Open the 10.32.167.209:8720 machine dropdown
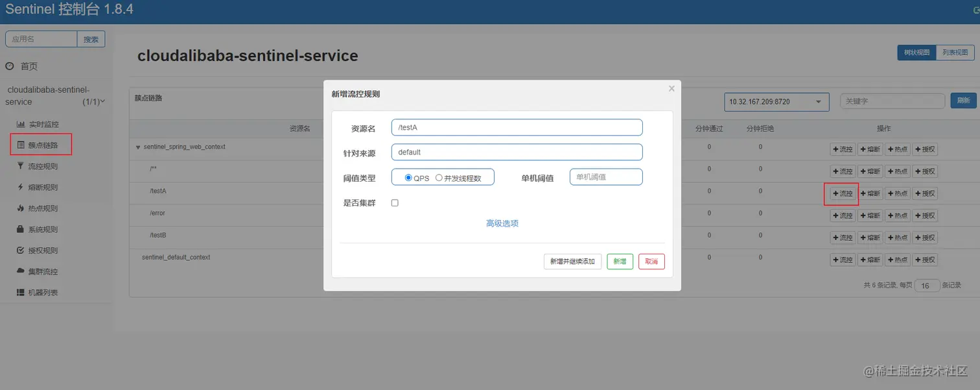980x390 pixels. click(776, 102)
